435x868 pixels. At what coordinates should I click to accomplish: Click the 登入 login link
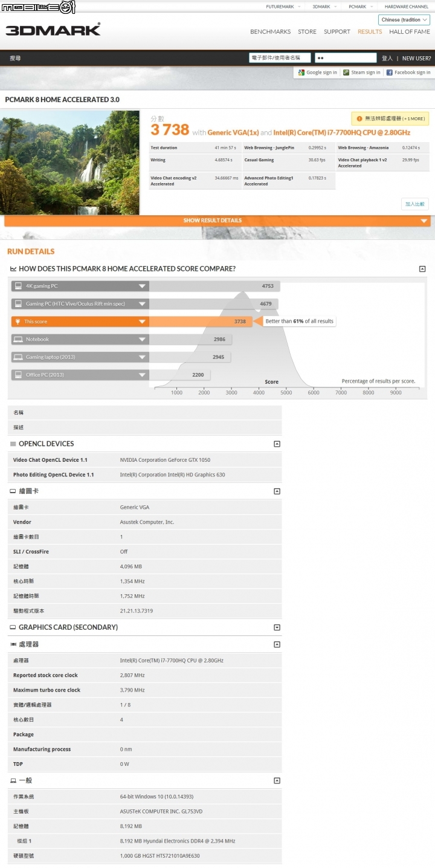pyautogui.click(x=387, y=59)
